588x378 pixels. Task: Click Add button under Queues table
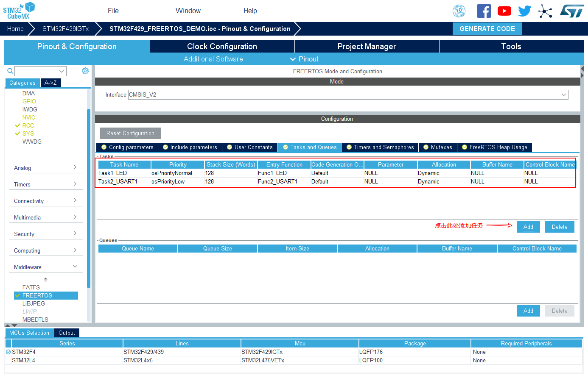click(x=528, y=311)
